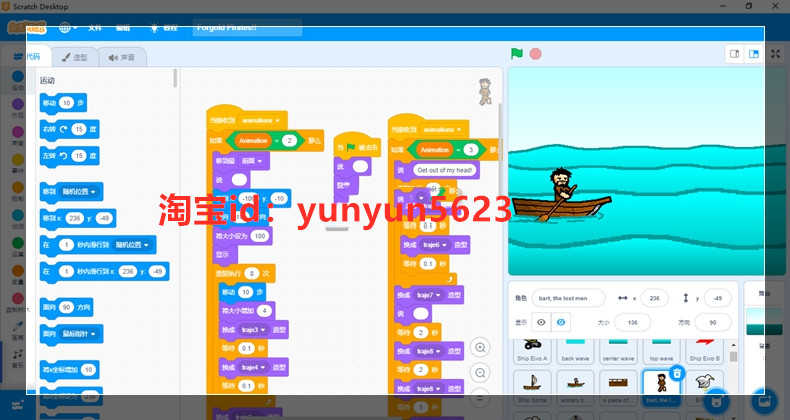Image resolution: width=790 pixels, height=420 pixels.
Task: Open 鼠标指针 dropdown in 面向 palette block
Action: [80, 334]
